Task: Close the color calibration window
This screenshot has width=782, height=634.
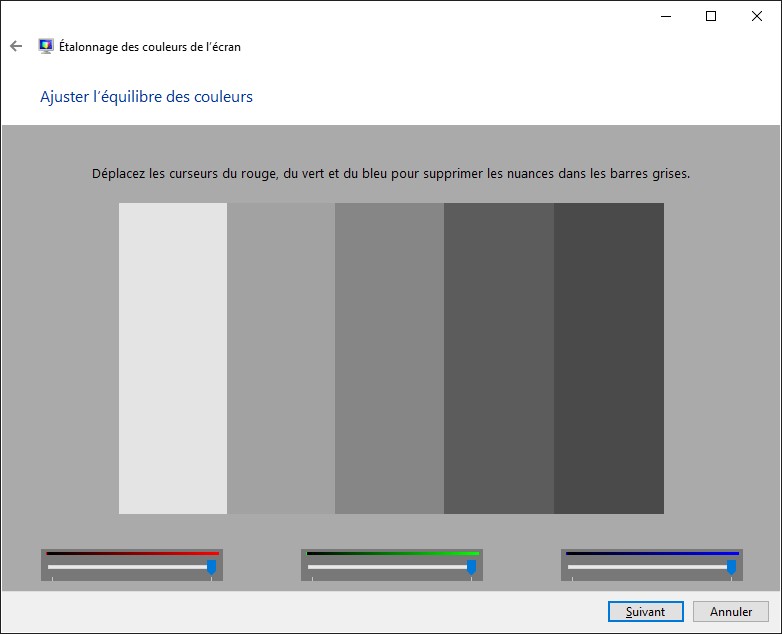Action: [x=757, y=16]
